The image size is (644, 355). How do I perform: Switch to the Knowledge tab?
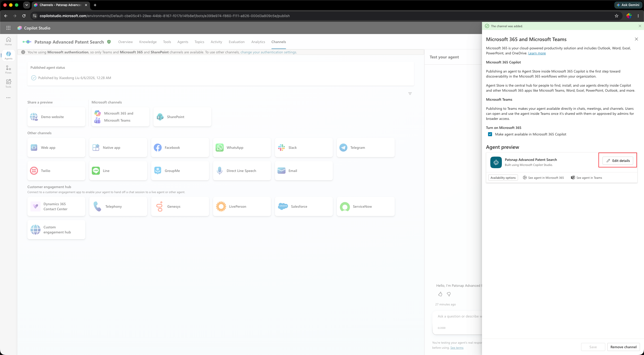pyautogui.click(x=148, y=42)
